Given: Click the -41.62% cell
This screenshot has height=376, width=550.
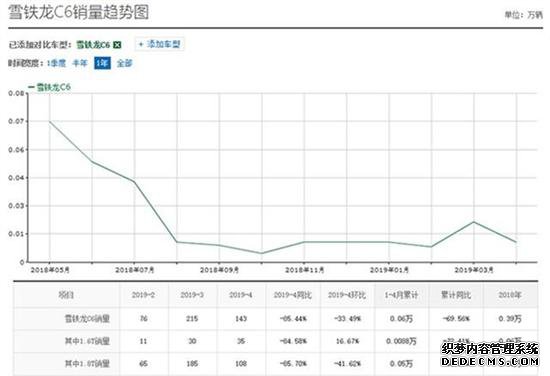Looking at the screenshot, I should point(347,363).
